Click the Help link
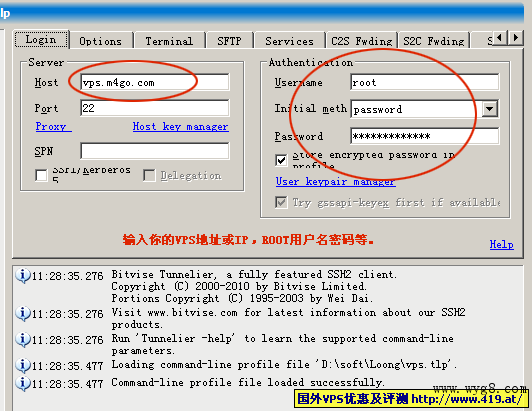 pos(501,244)
